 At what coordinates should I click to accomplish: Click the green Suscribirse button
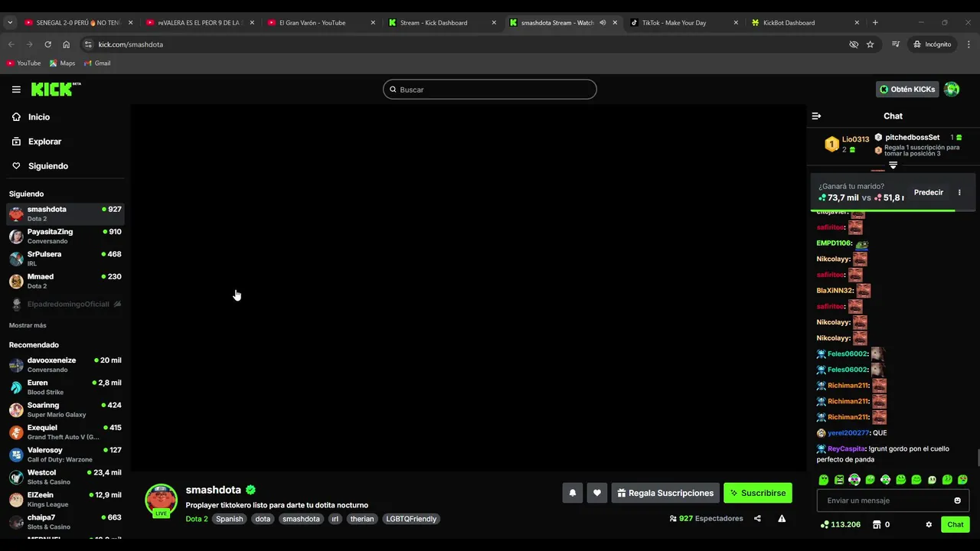[x=758, y=493]
